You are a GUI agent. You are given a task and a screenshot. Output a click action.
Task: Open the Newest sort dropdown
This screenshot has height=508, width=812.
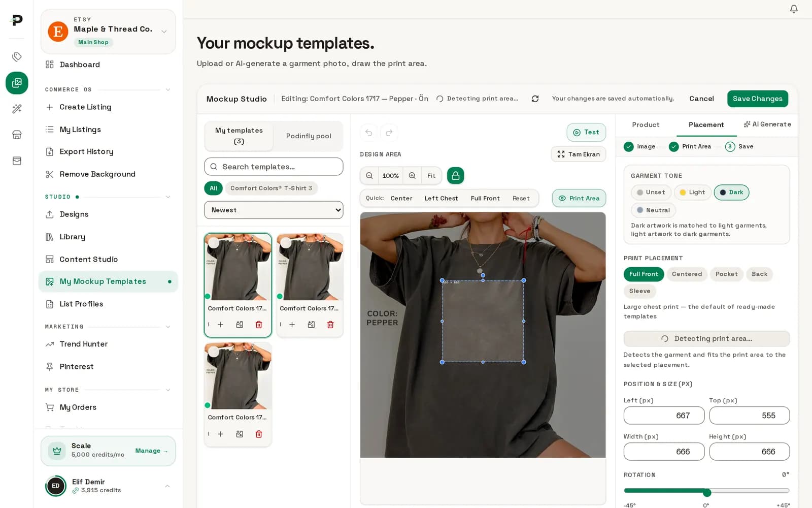[x=274, y=210]
